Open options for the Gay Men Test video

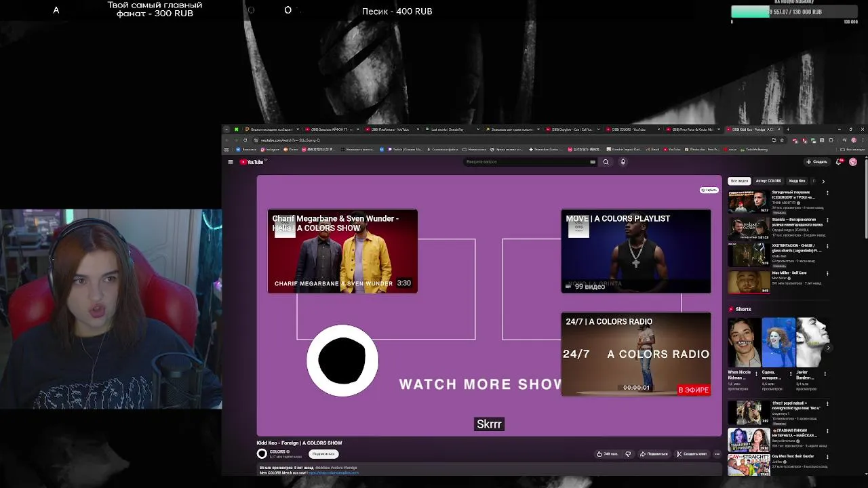[x=827, y=457]
